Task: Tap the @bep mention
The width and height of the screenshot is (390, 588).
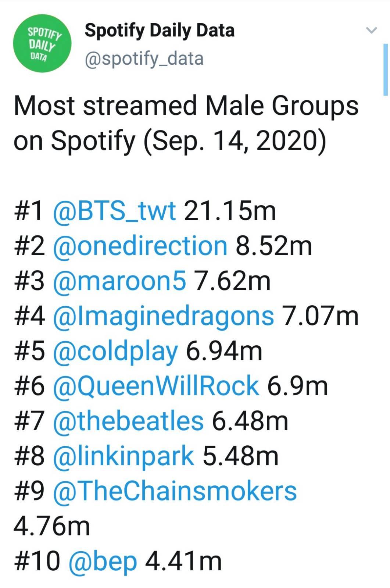Action: [x=103, y=561]
